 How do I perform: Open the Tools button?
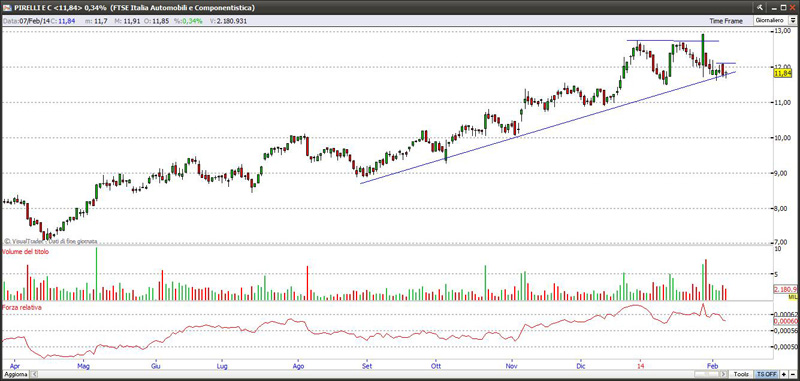[x=742, y=375]
